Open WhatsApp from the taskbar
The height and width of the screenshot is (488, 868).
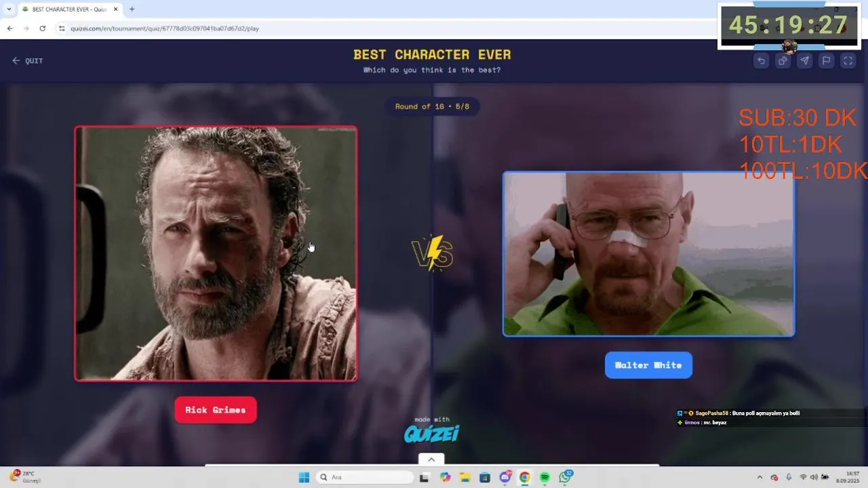coord(566,477)
